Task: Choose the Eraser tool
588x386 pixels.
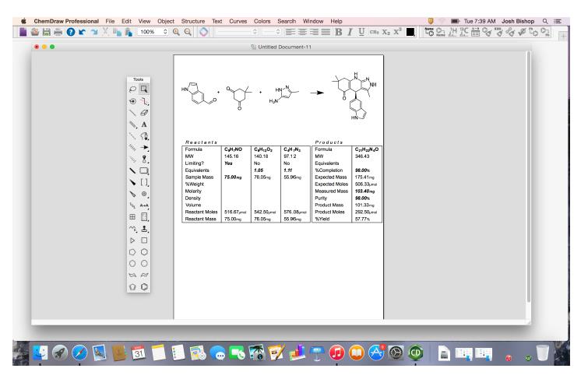Action: (x=144, y=112)
